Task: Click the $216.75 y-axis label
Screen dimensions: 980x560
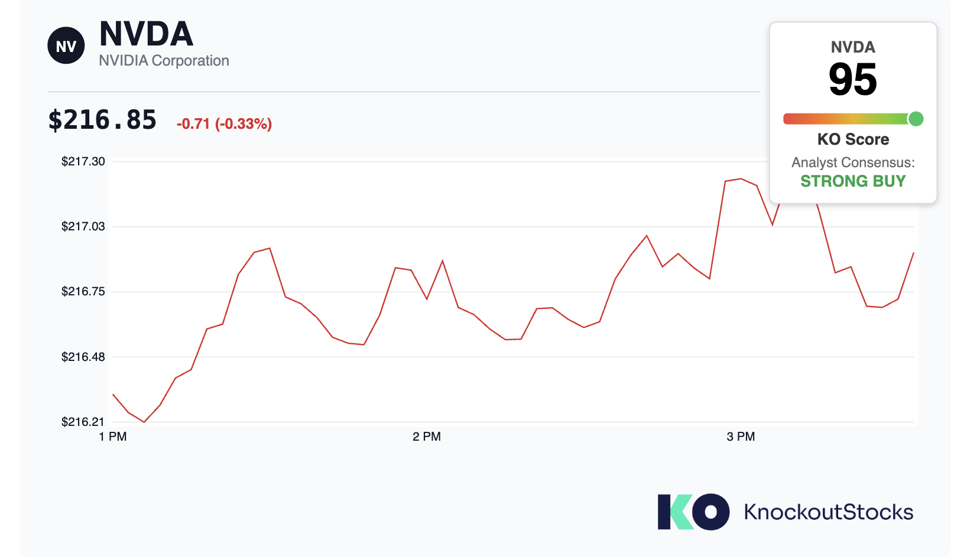Action: click(x=83, y=291)
